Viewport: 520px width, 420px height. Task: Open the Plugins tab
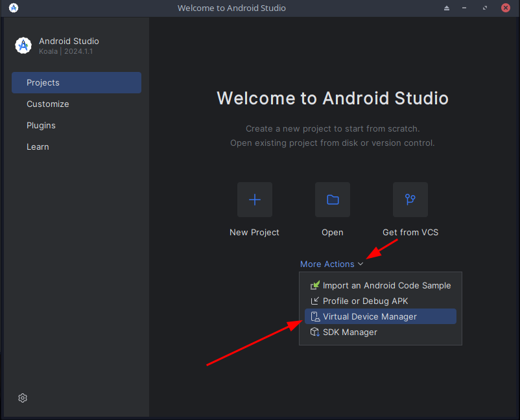click(77, 125)
